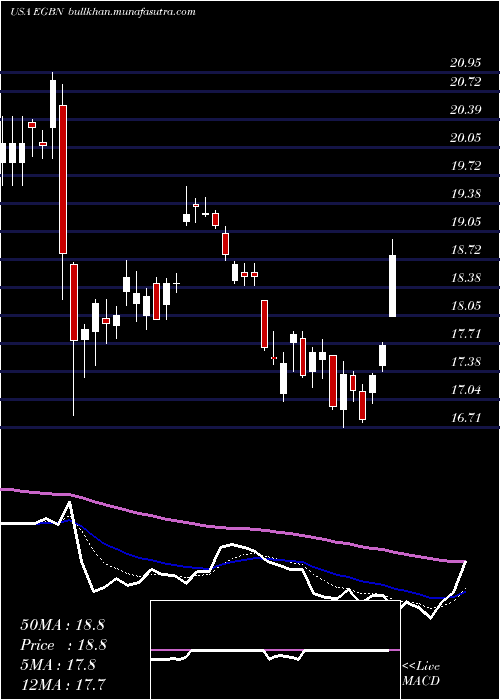
Task: Click the 20.05 price axis label
Action: (x=466, y=138)
